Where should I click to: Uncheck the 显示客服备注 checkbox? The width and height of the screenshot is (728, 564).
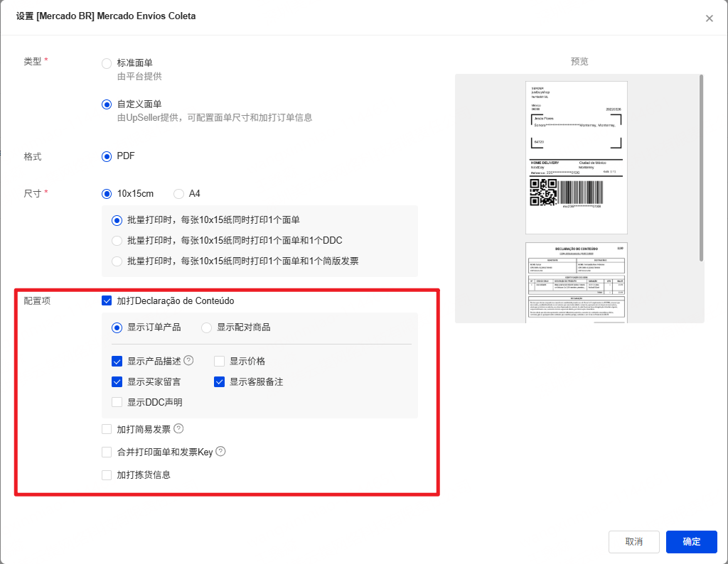[x=220, y=382]
